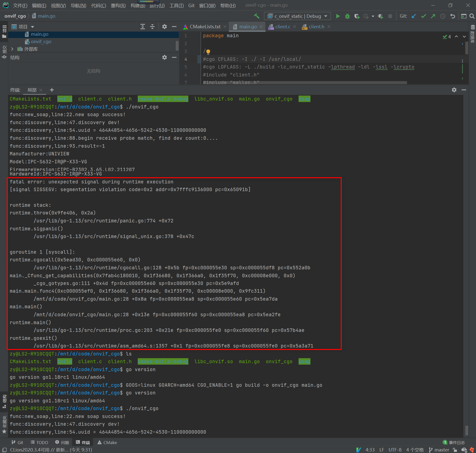
Task: Open the 文件(F) menu
Action: [x=20, y=5]
